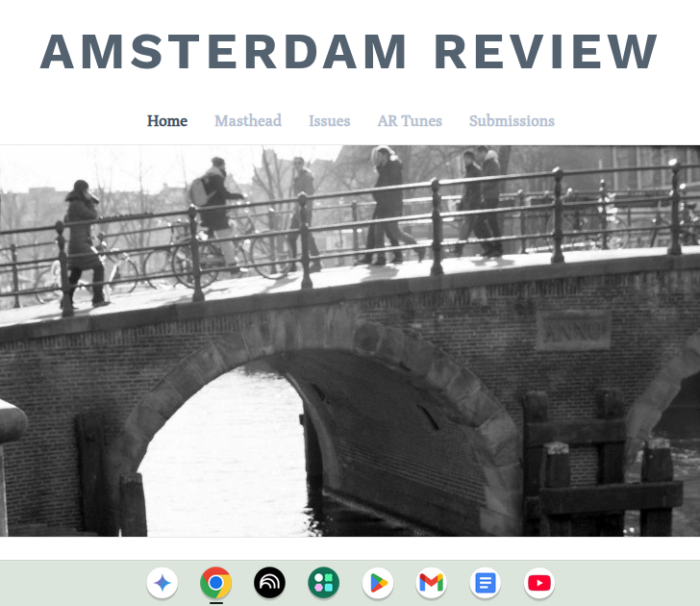Open the Google Play Store
Image resolution: width=700 pixels, height=606 pixels.
click(378, 583)
